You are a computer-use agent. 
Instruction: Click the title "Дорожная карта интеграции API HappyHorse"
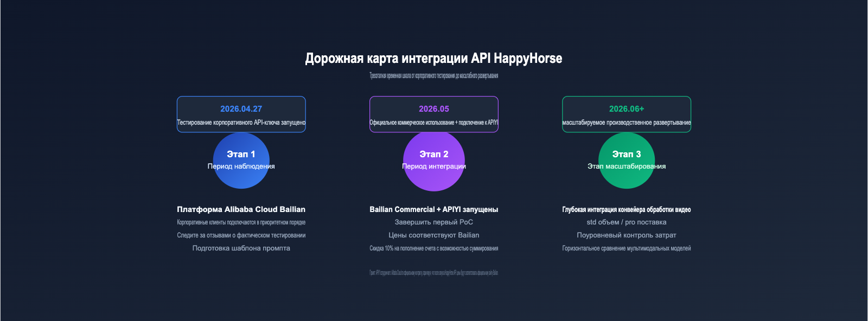[433, 59]
